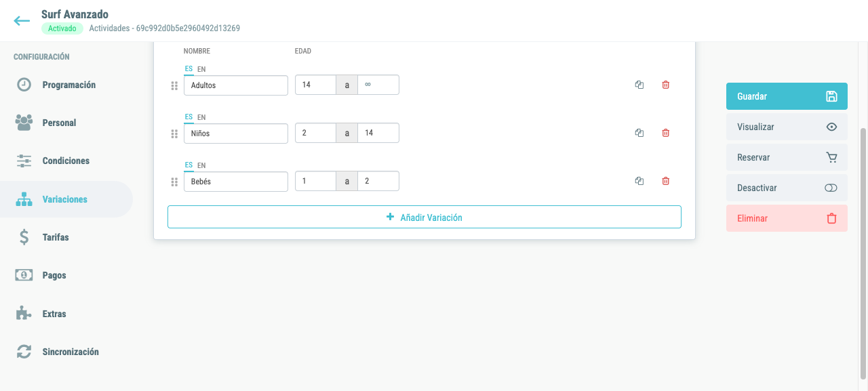868x391 pixels.
Task: Copy the Bebés variation
Action: click(x=639, y=181)
